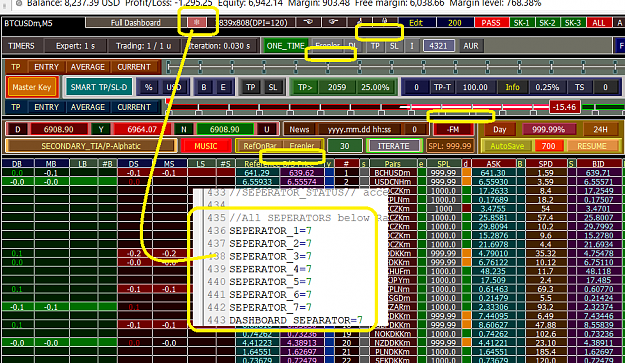Click the 30 value field beside ITERATE

point(345,146)
